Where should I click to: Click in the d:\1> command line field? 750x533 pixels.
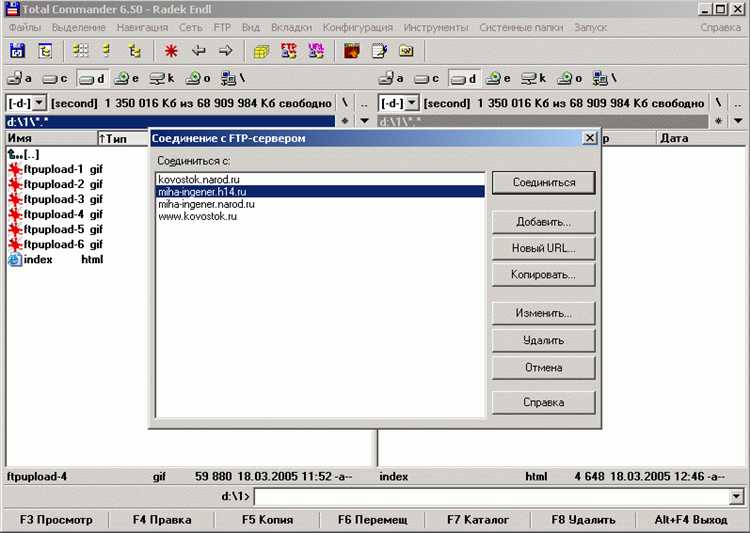493,497
